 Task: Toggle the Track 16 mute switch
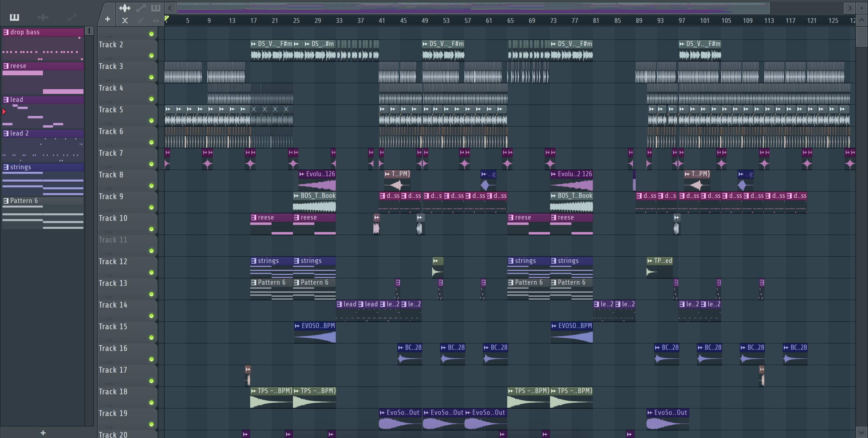click(151, 359)
